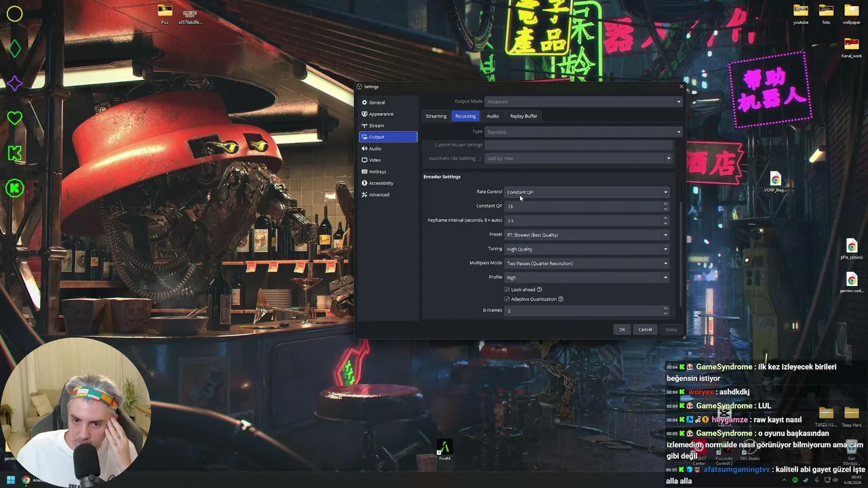Open the Preset dropdown
868x488 pixels.
pos(587,235)
